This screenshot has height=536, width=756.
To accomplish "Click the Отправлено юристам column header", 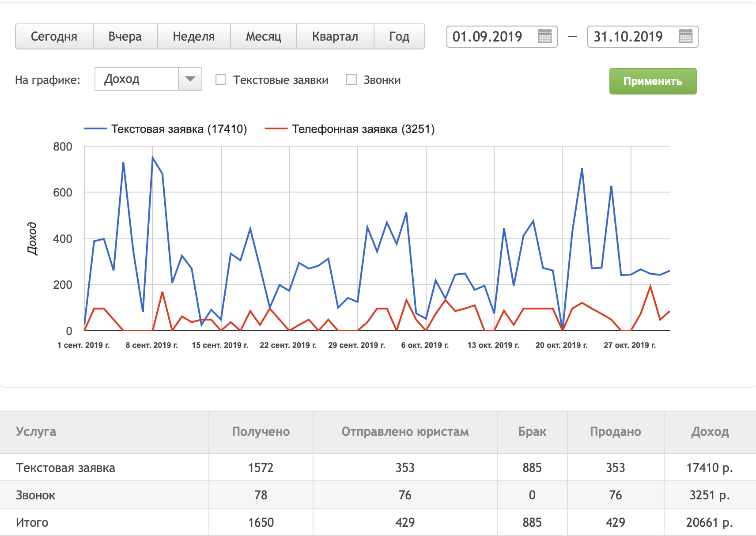I will click(x=405, y=432).
